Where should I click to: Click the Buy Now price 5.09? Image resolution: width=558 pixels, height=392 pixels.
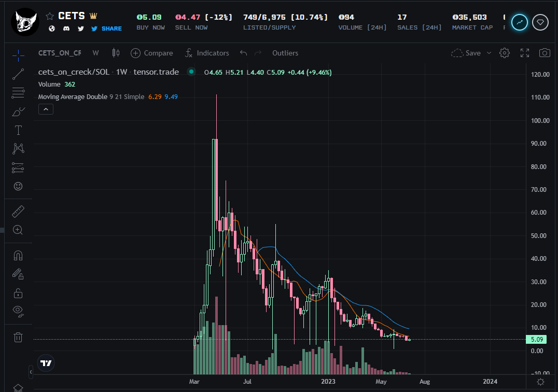click(x=149, y=17)
